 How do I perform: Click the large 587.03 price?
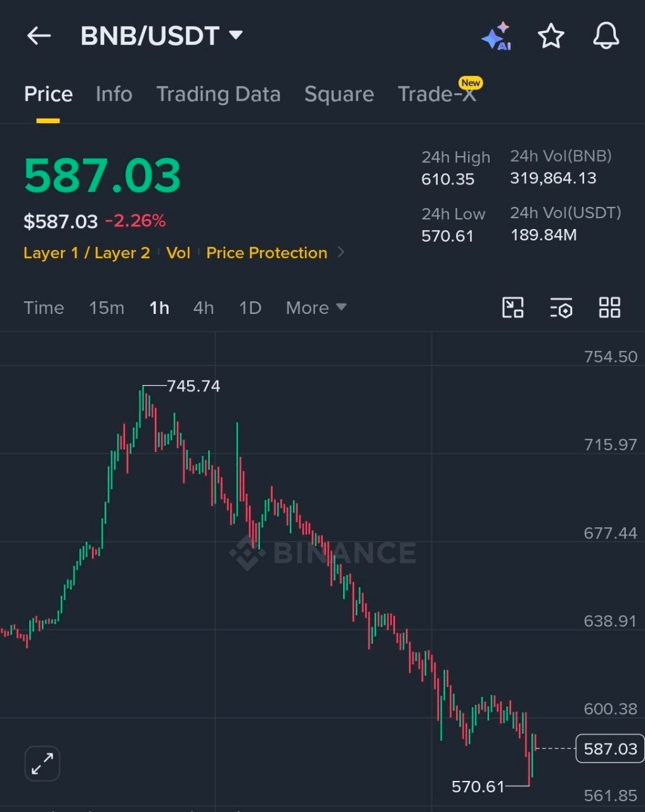tap(102, 175)
